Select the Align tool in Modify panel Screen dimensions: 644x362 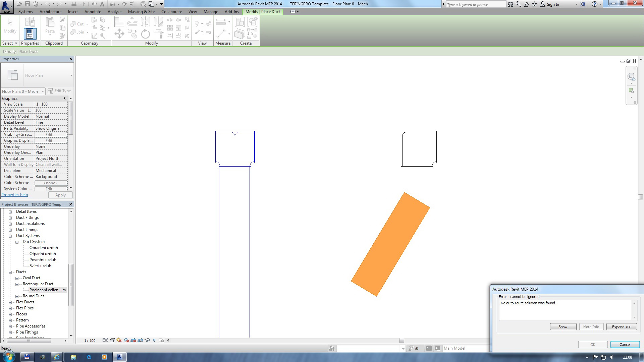coord(119,22)
